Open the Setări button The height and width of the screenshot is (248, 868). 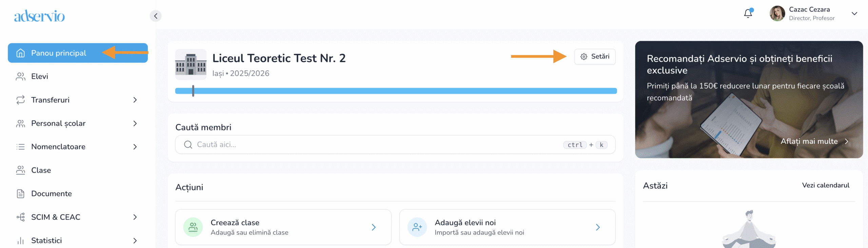pyautogui.click(x=595, y=57)
